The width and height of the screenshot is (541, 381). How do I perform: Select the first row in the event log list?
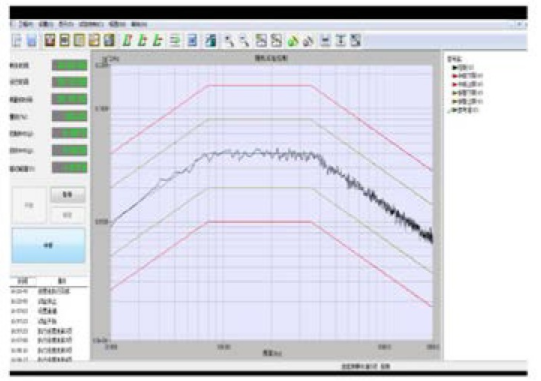(x=48, y=292)
